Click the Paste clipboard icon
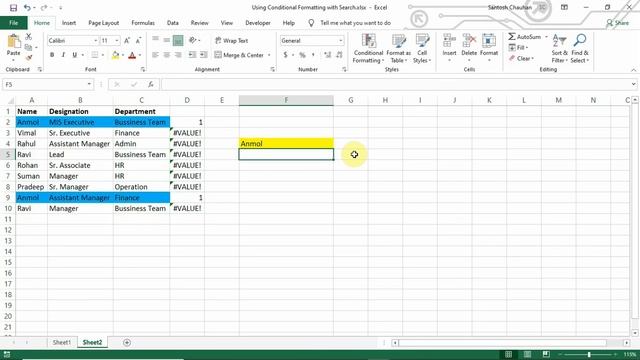This screenshot has height=360, width=640. pyautogui.click(x=13, y=42)
